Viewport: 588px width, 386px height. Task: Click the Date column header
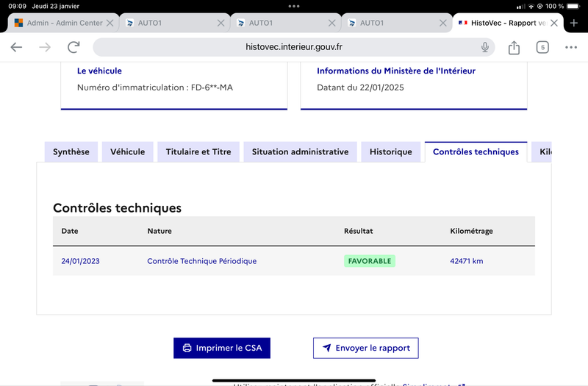(70, 231)
